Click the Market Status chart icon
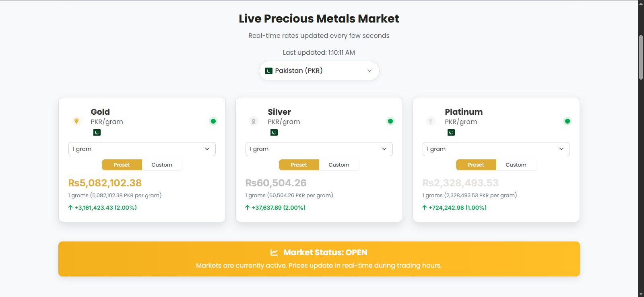 pos(274,252)
